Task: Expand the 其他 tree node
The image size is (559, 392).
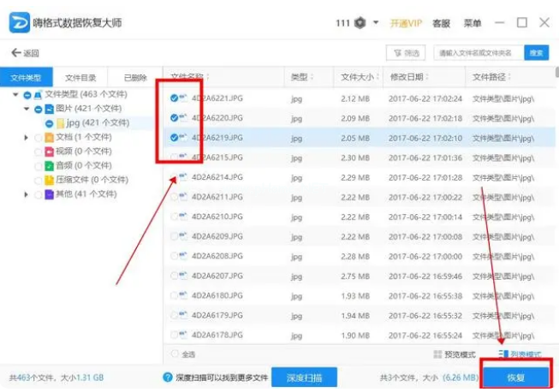Action: click(x=27, y=194)
